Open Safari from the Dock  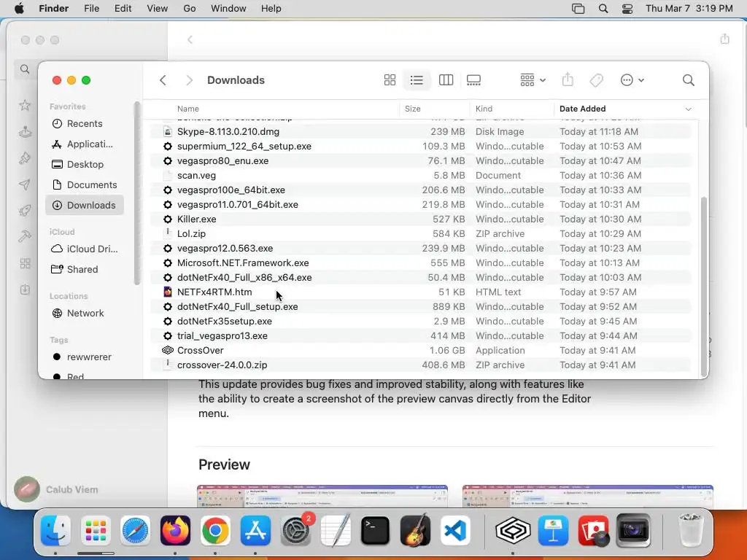[135, 531]
